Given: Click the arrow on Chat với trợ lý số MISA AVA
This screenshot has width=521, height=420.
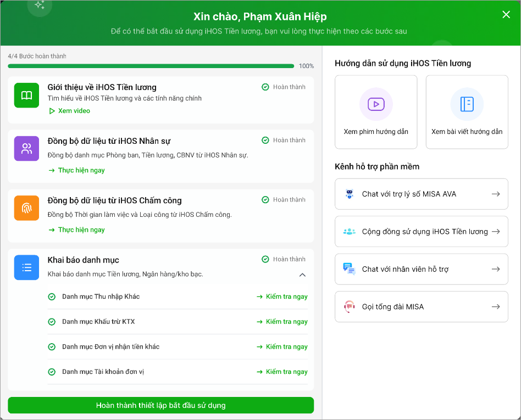Looking at the screenshot, I should click(496, 194).
